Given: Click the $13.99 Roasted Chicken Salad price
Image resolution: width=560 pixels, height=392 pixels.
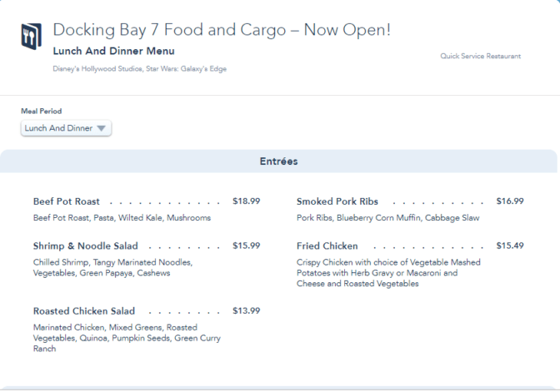Looking at the screenshot, I should click(247, 310).
